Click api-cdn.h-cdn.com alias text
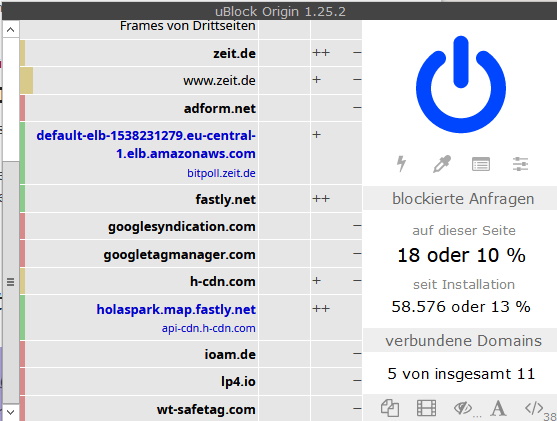This screenshot has width=557, height=421. pos(209,328)
